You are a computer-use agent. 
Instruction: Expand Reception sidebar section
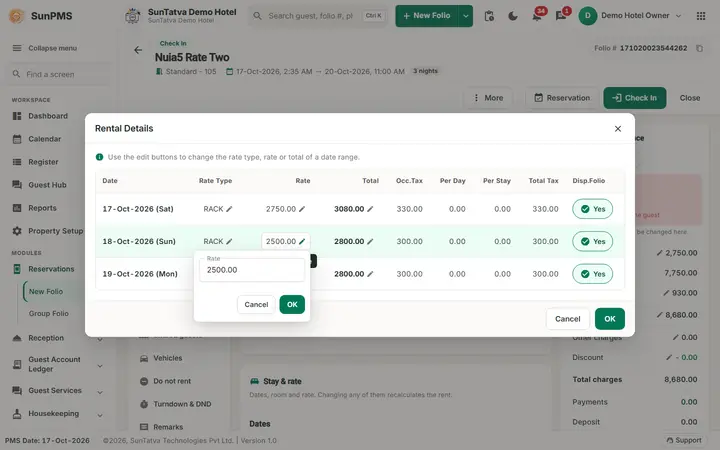tap(100, 339)
